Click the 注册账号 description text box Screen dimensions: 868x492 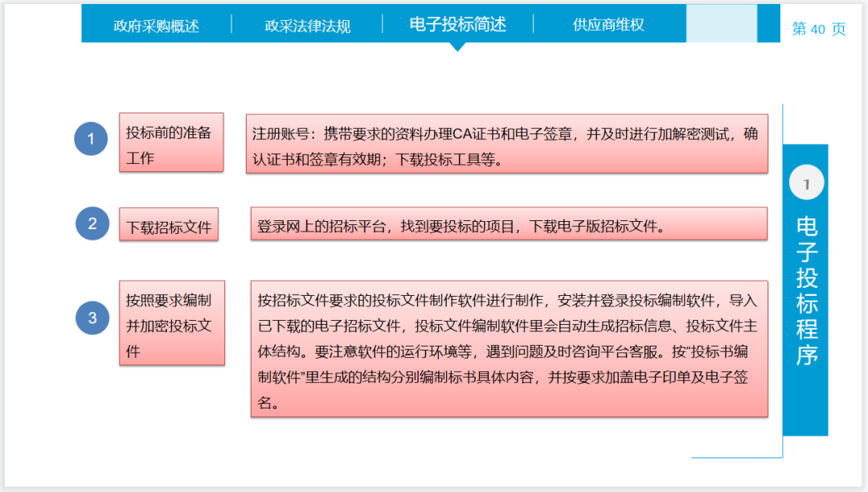click(x=507, y=144)
